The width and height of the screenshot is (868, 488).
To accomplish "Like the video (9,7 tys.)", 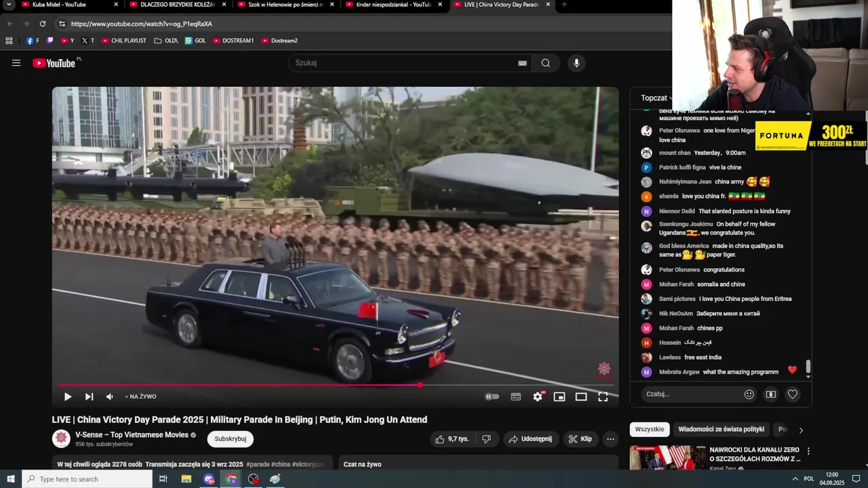I will point(452,439).
